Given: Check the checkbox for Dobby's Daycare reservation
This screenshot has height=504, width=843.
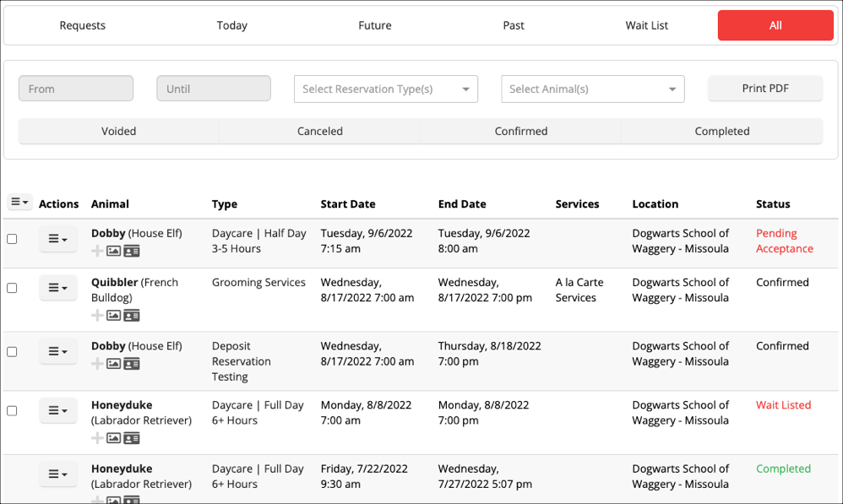Looking at the screenshot, I should pyautogui.click(x=12, y=239).
